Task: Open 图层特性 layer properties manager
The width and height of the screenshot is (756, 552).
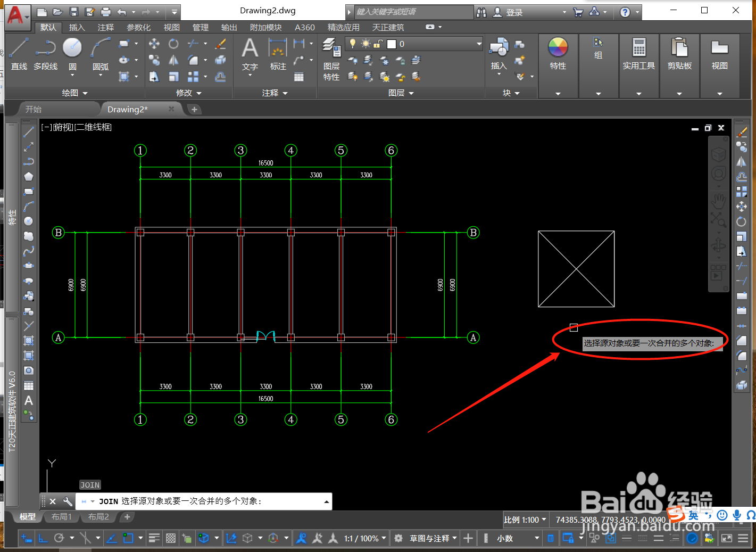Action: click(x=331, y=60)
